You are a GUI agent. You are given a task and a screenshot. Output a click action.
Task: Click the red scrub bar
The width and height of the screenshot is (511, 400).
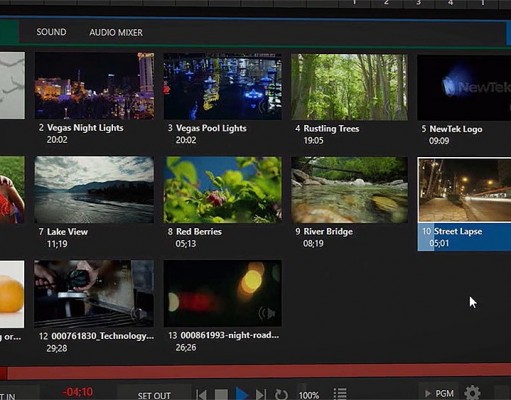(x=255, y=372)
